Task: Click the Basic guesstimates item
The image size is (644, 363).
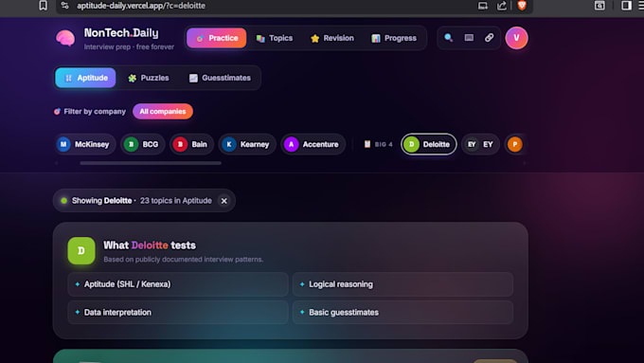Action: point(402,313)
